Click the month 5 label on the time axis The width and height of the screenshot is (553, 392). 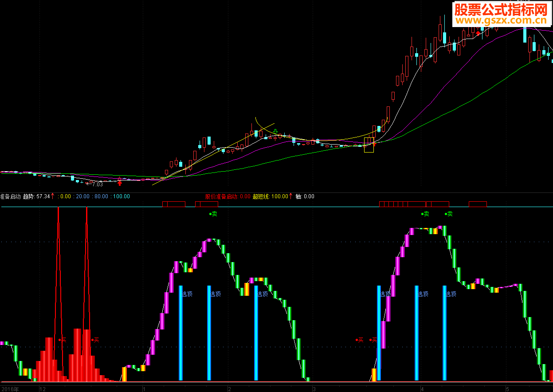(x=508, y=389)
